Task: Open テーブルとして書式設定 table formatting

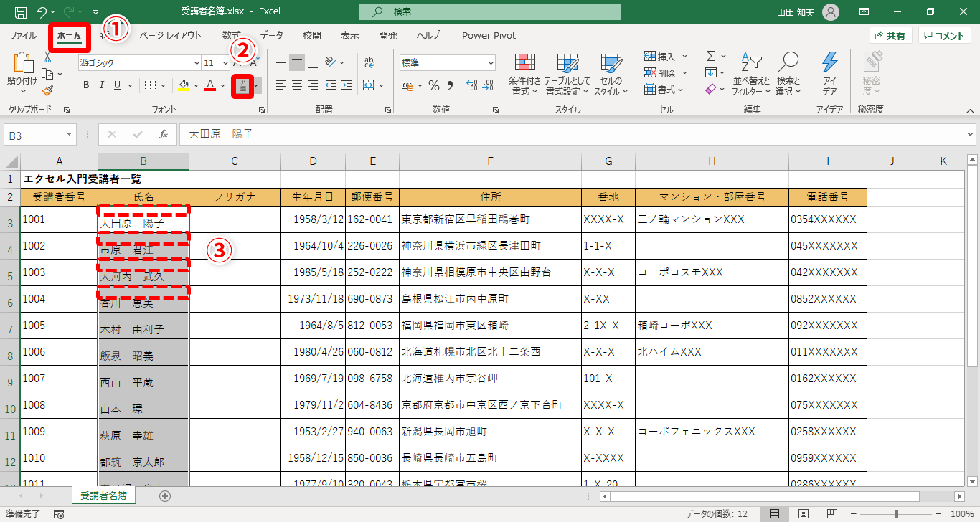Action: click(x=567, y=75)
